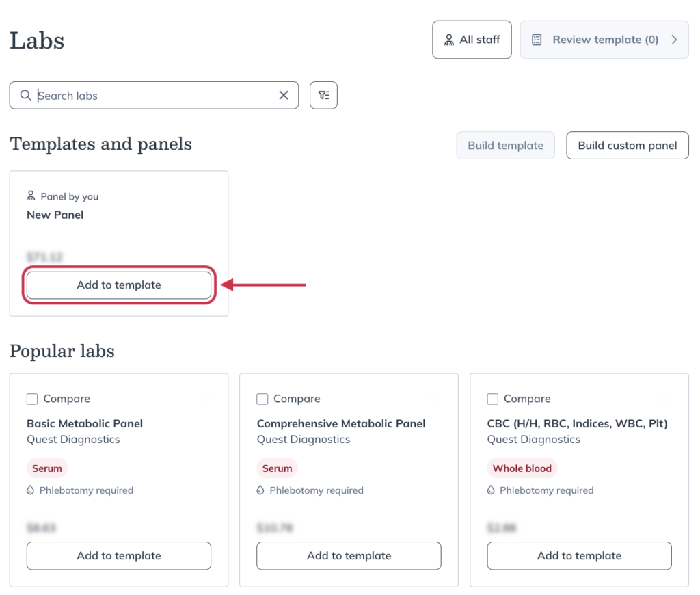Open Comprehensive Metabolic Panel title
Viewport: 700px width, 595px height.
341,423
